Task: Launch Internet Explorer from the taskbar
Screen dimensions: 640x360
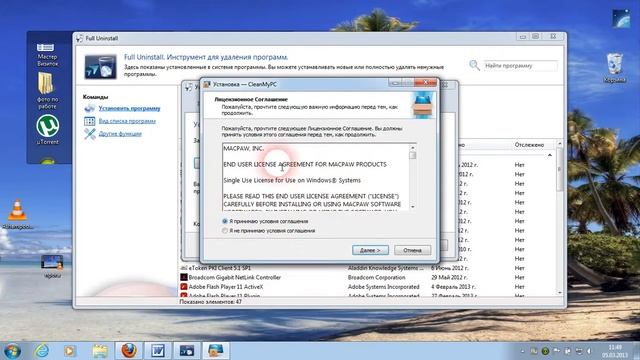Action: tap(42, 351)
